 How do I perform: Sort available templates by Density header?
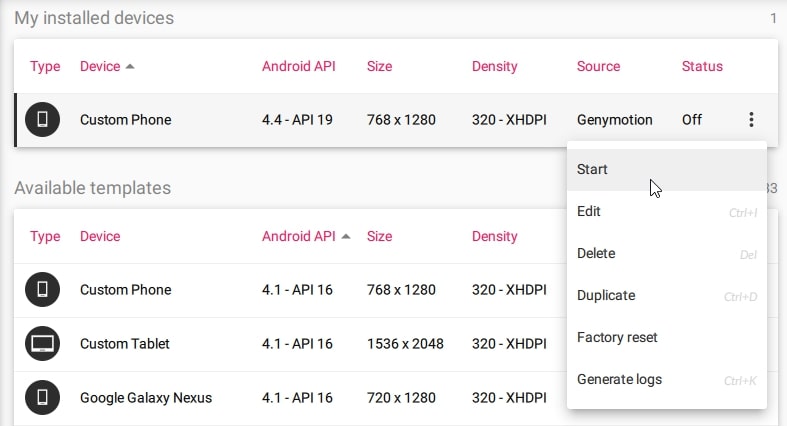click(x=494, y=236)
